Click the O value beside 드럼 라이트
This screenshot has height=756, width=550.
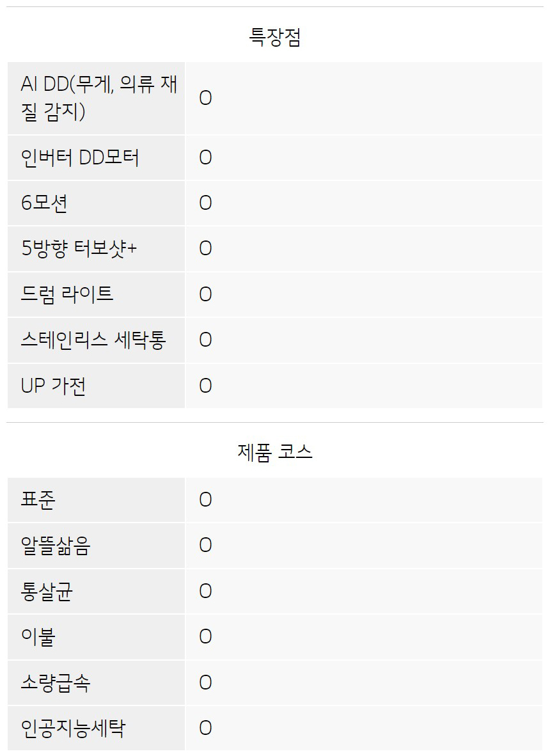coord(205,294)
